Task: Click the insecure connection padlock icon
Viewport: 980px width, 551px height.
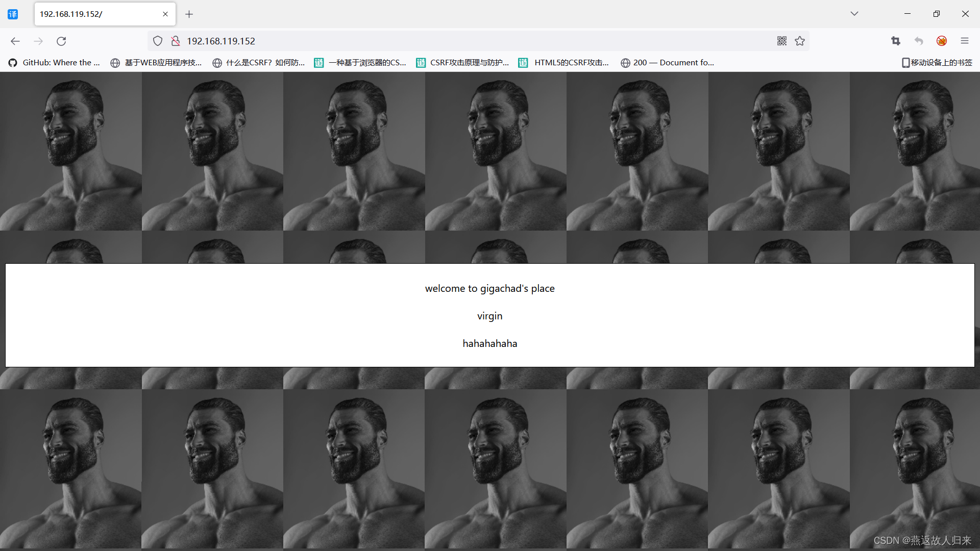Action: click(x=175, y=41)
